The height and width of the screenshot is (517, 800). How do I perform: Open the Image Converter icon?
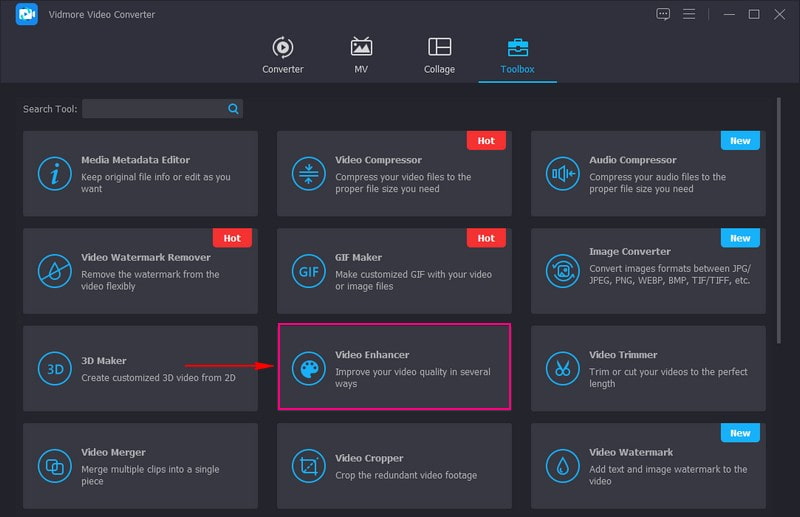pos(562,271)
